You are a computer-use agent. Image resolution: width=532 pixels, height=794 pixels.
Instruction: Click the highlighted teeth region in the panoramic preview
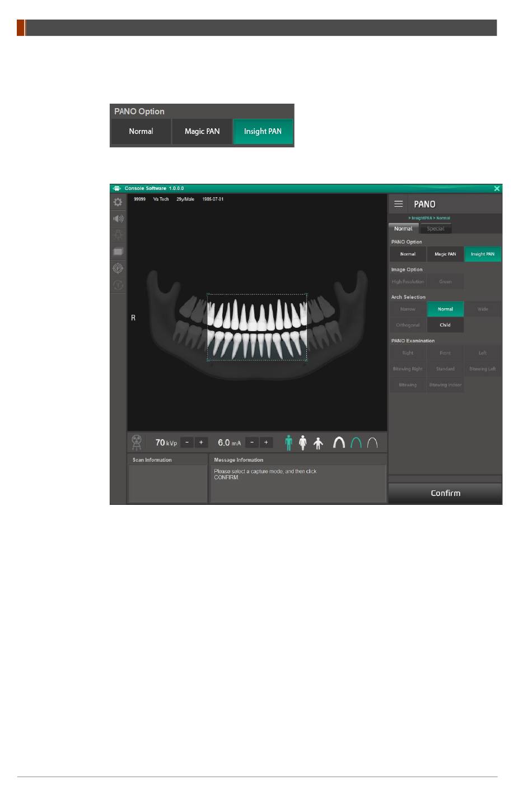(257, 327)
